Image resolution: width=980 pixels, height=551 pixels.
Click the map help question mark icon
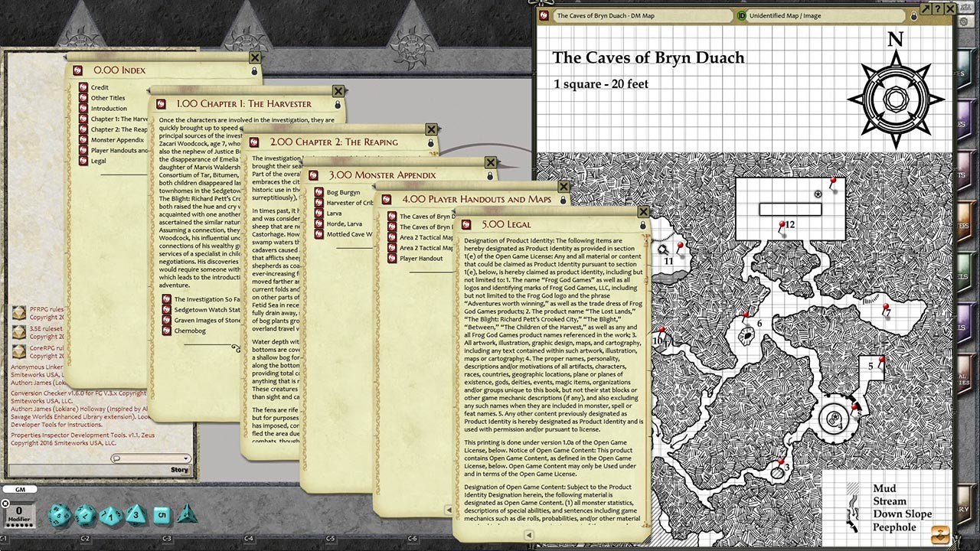click(x=938, y=8)
